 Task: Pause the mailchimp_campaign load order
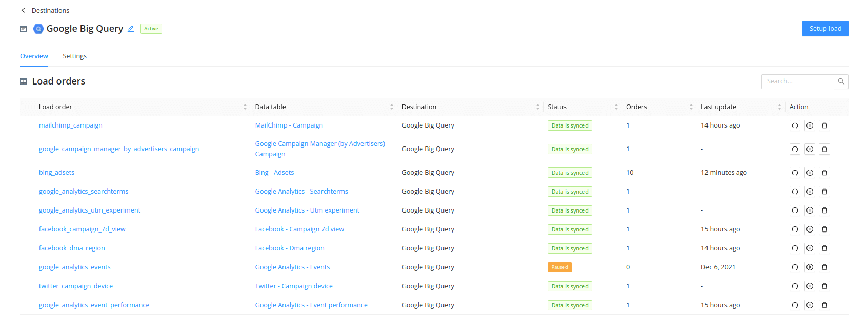810,125
